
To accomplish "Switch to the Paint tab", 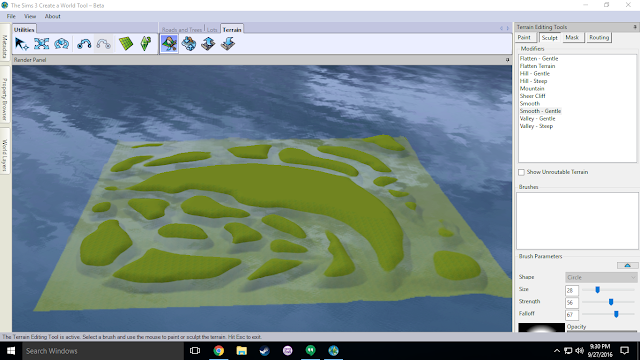I will tap(524, 38).
